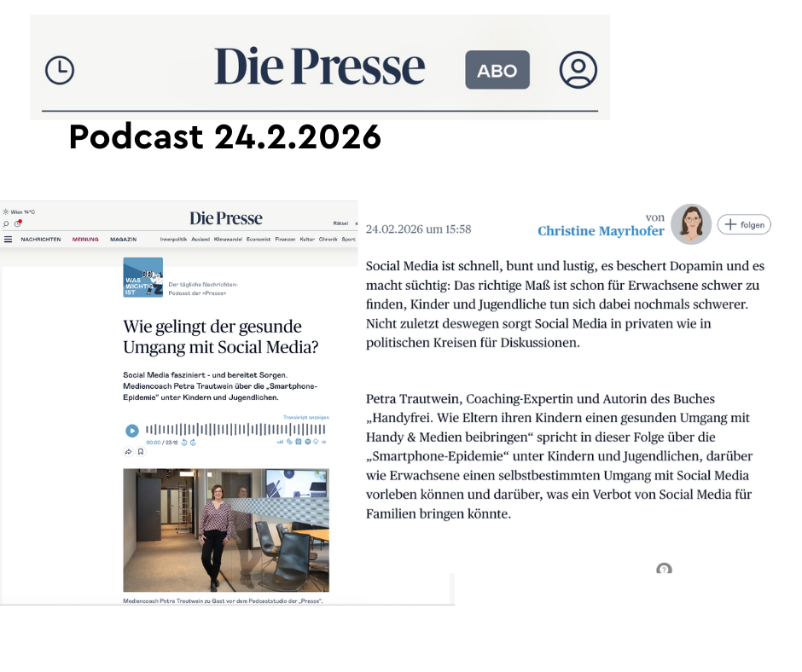Select the MEINUNG menu item
Screen dimensions: 802x672
85,240
